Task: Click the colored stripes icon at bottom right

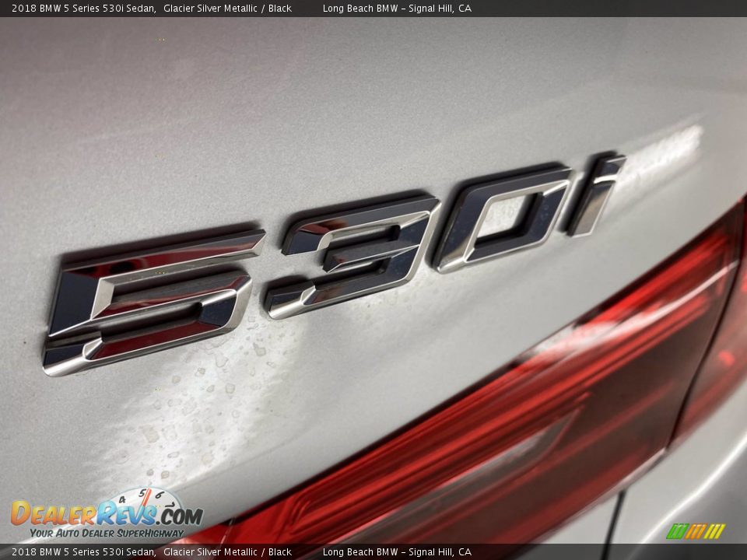Action: 696,531
